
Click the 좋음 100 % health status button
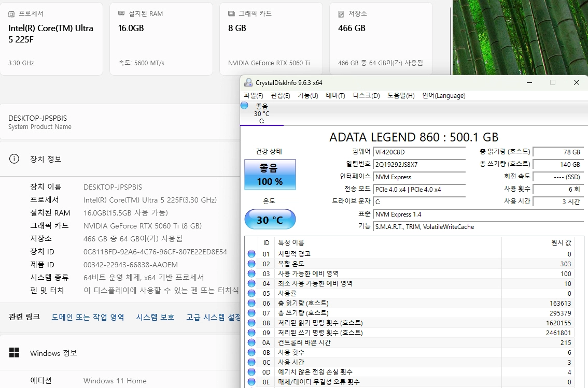[270, 175]
